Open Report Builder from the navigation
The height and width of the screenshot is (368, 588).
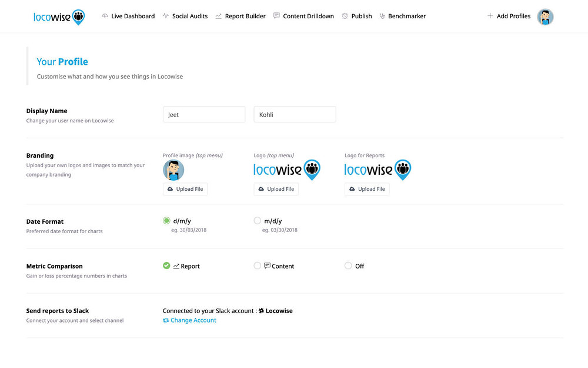click(245, 16)
